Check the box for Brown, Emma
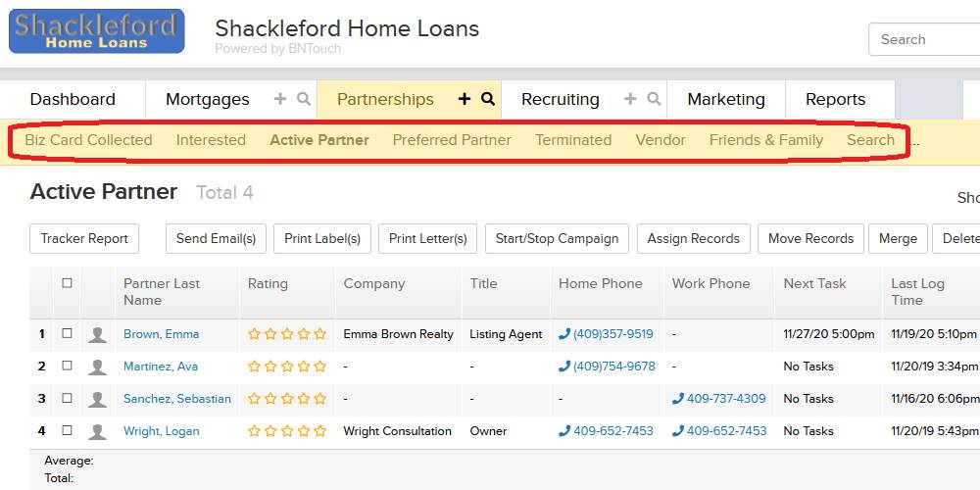This screenshot has height=490, width=980. pos(67,333)
